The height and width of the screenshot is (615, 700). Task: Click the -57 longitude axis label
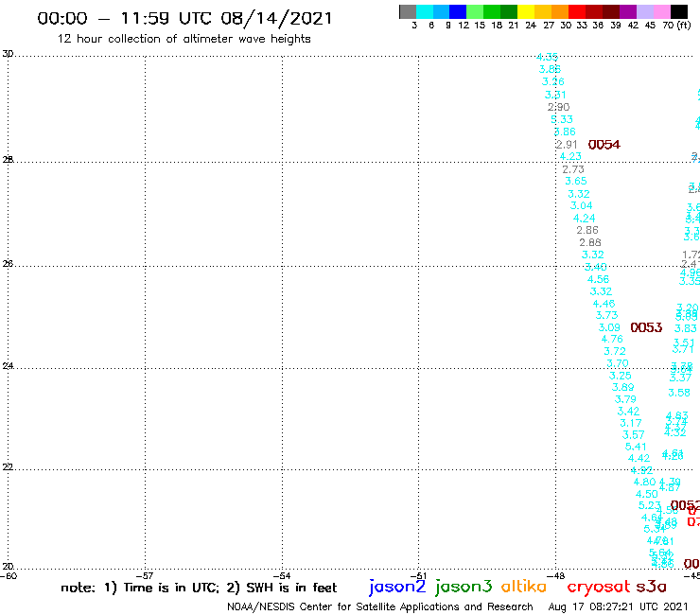(145, 576)
